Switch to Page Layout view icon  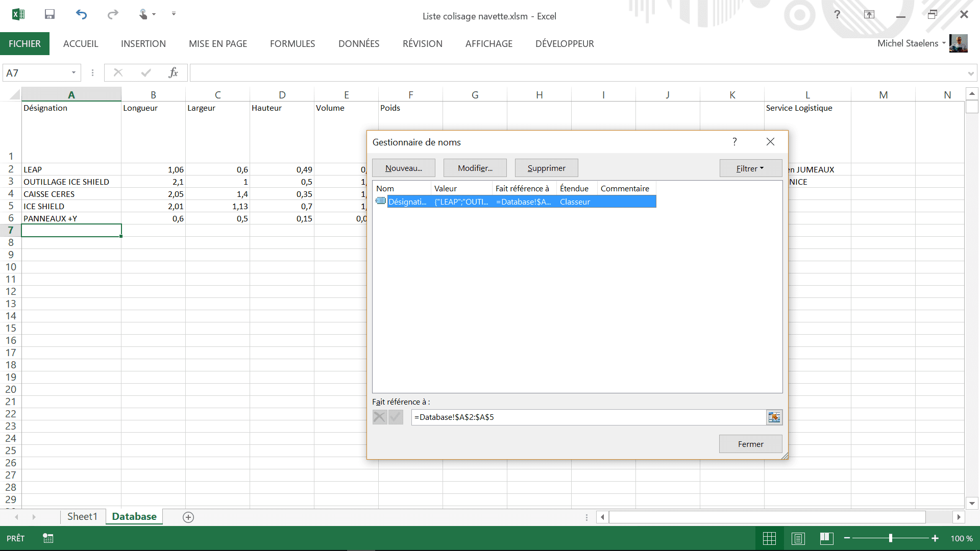(798, 538)
